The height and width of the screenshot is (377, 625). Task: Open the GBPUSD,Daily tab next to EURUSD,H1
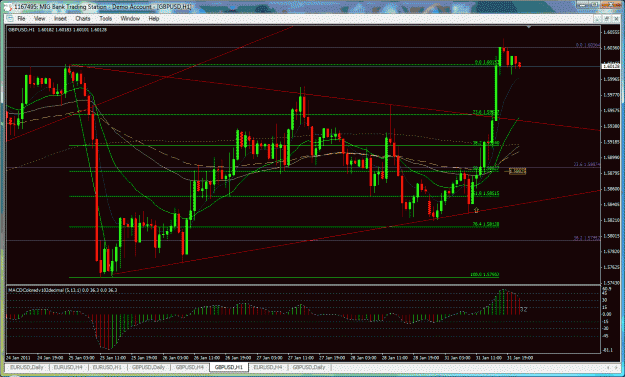(x=148, y=367)
